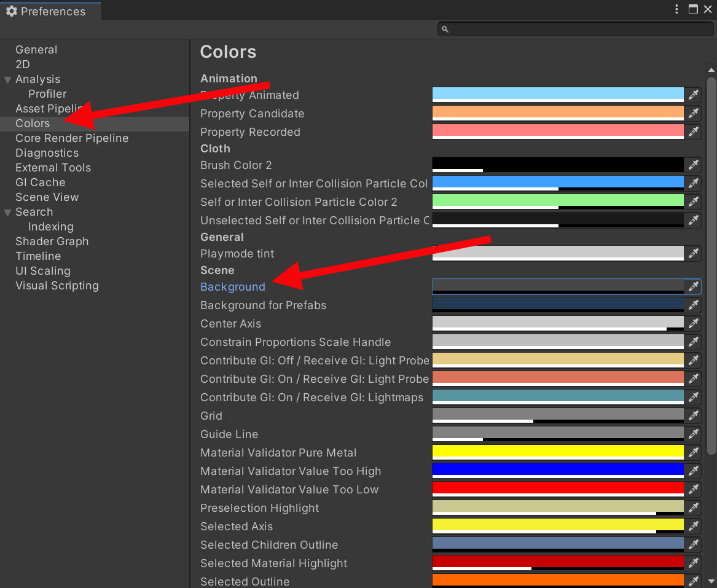Open the Playmode tint color swatch
This screenshot has width=717, height=588.
pos(558,253)
